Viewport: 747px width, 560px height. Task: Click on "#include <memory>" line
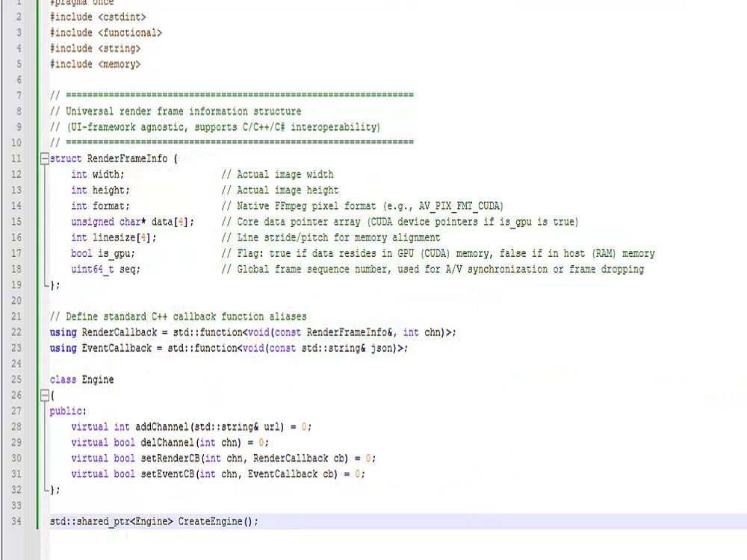tap(95, 64)
